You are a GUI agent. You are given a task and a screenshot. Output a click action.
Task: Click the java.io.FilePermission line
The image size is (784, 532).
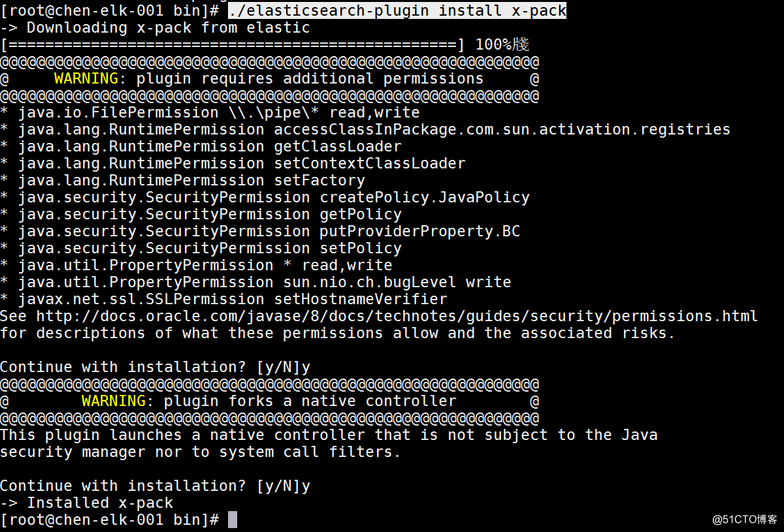coord(209,113)
